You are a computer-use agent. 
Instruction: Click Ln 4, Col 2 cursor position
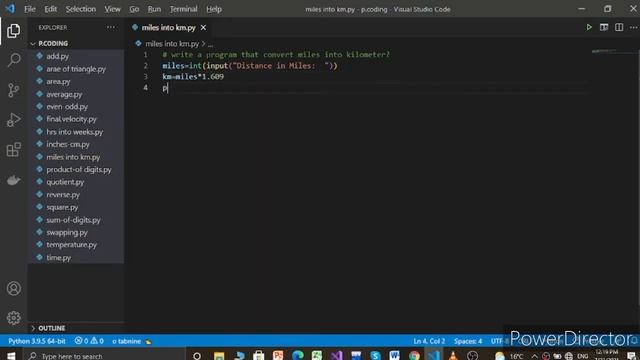point(429,341)
